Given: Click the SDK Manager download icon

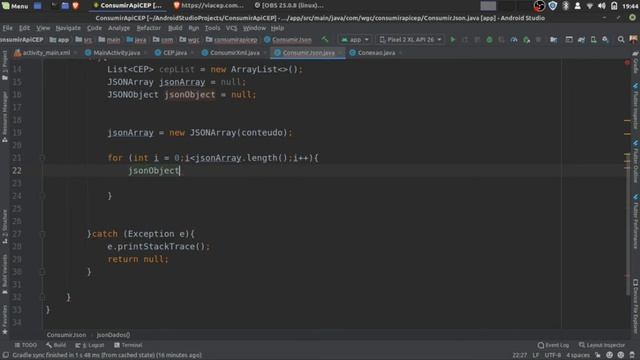Looking at the screenshot, I should (606, 40).
